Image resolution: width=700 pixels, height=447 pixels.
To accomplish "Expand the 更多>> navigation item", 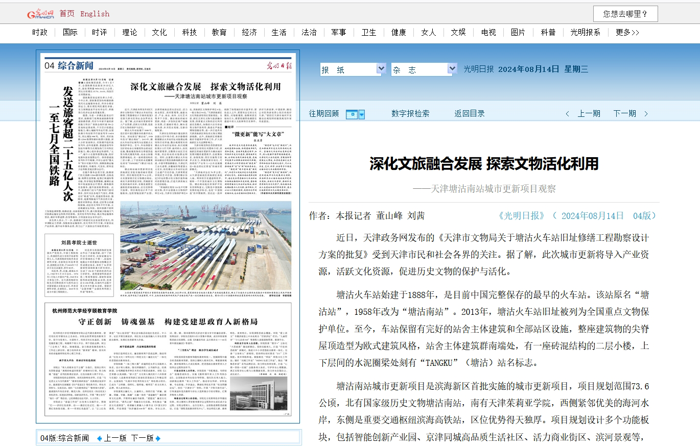I will [x=627, y=33].
